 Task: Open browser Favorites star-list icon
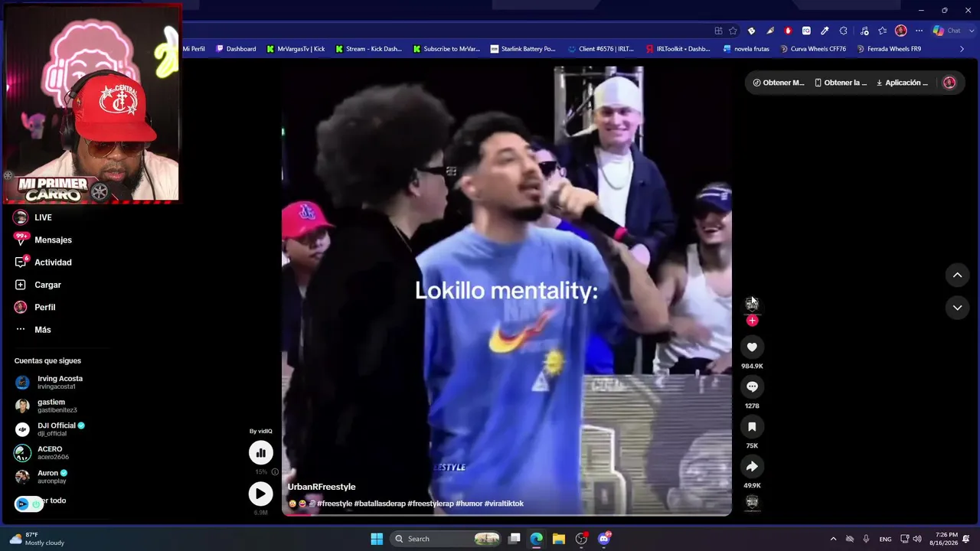pyautogui.click(x=883, y=31)
